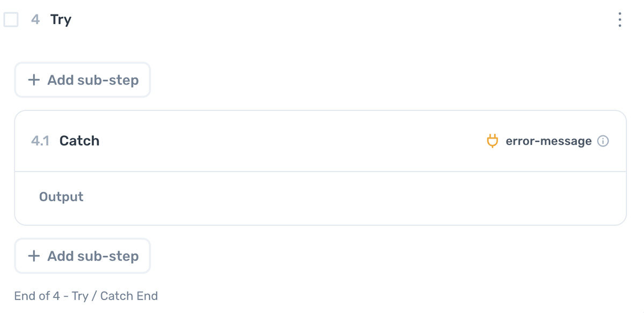Open the error-message output label
Screen dimensions: 644x313
(x=548, y=141)
